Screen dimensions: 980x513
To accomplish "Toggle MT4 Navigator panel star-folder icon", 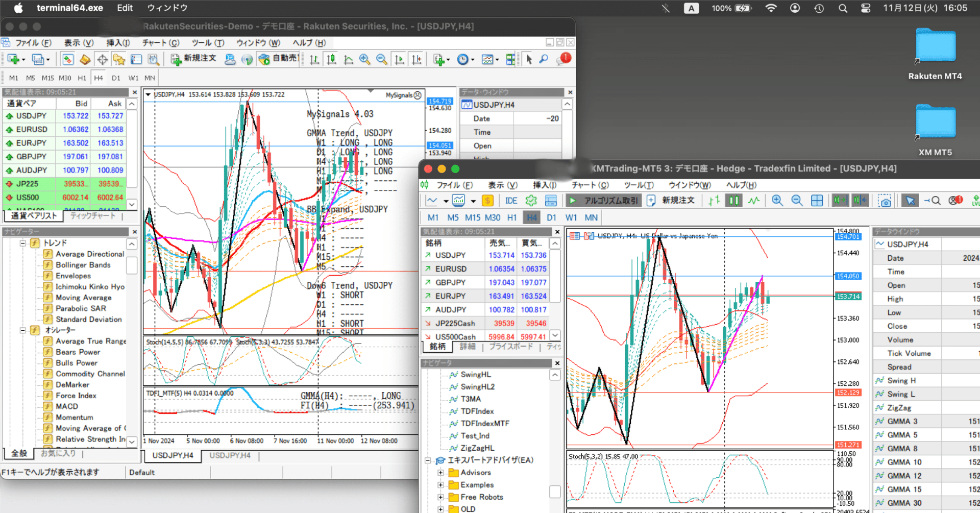I will [119, 59].
